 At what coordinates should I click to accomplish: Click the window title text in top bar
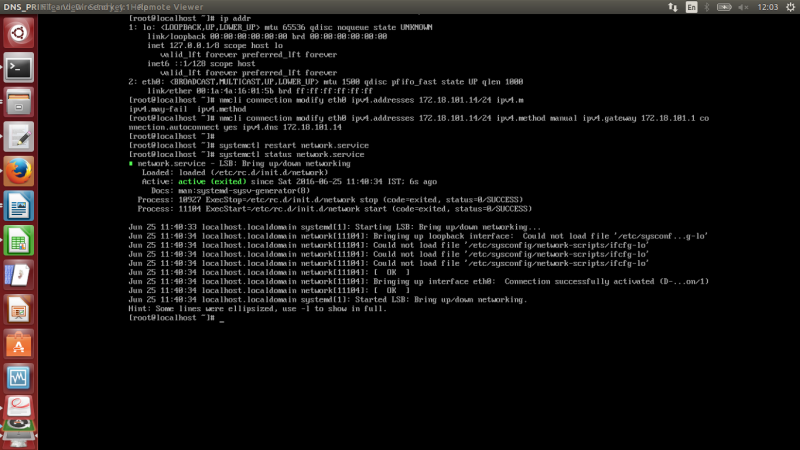pos(104,7)
